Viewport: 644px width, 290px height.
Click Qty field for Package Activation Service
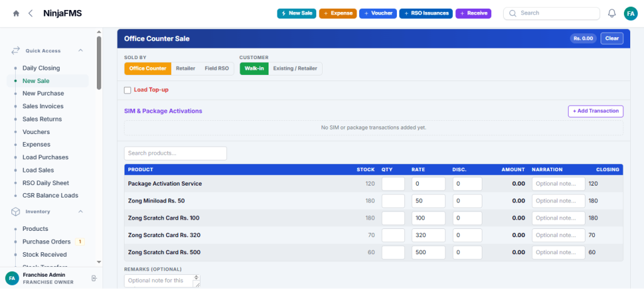click(x=393, y=184)
